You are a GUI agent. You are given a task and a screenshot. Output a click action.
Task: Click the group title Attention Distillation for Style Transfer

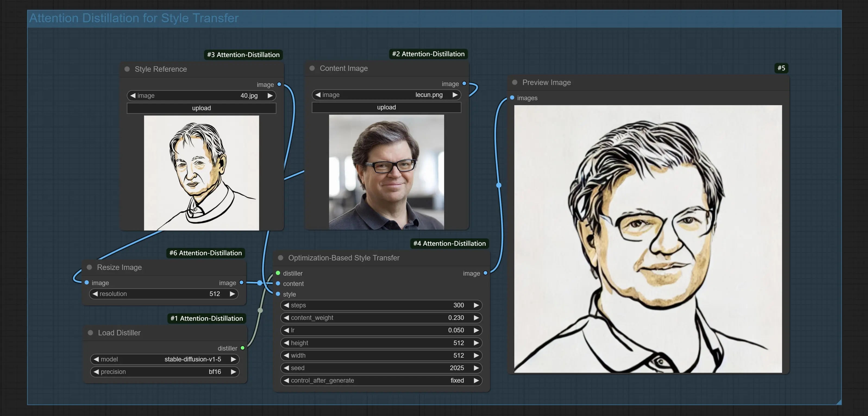click(134, 18)
